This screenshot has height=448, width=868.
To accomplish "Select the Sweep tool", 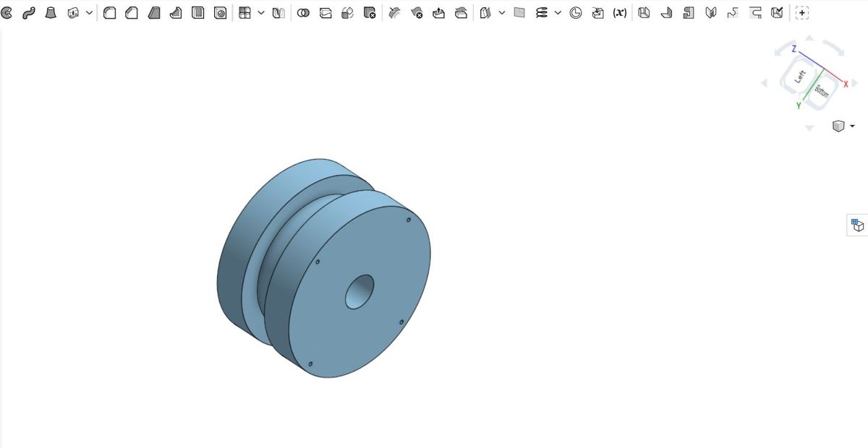I will click(x=29, y=13).
